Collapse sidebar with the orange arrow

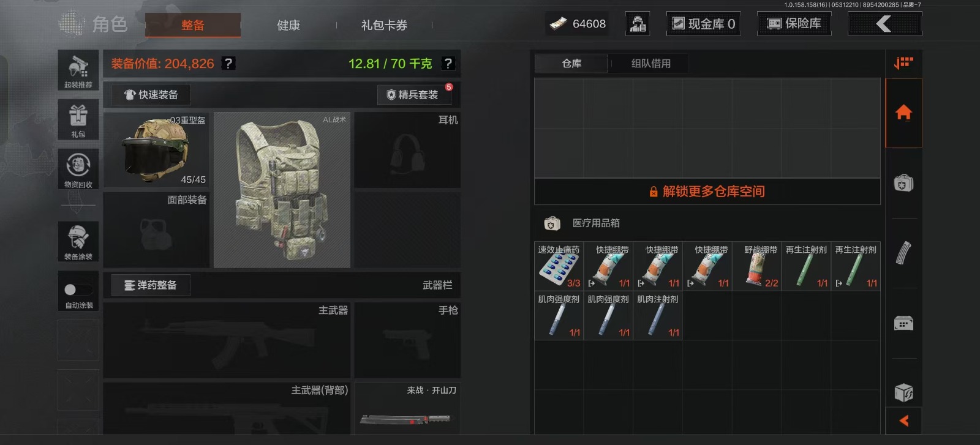coord(903,421)
